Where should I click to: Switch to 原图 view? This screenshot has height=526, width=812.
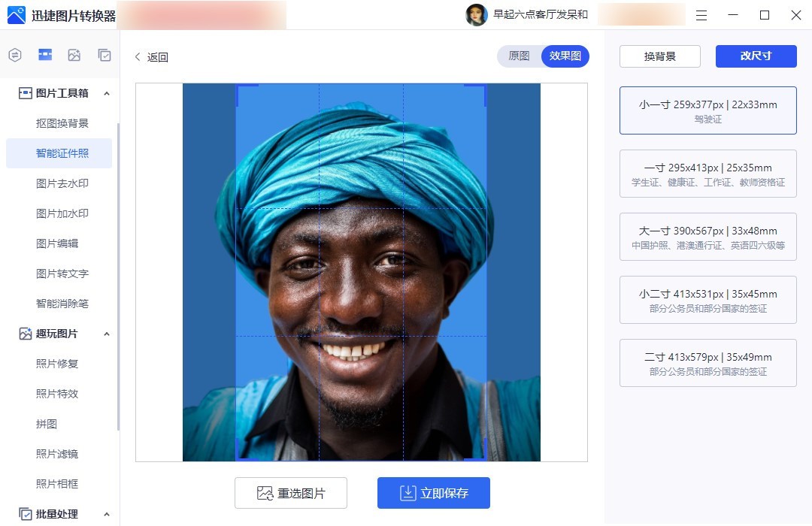518,56
